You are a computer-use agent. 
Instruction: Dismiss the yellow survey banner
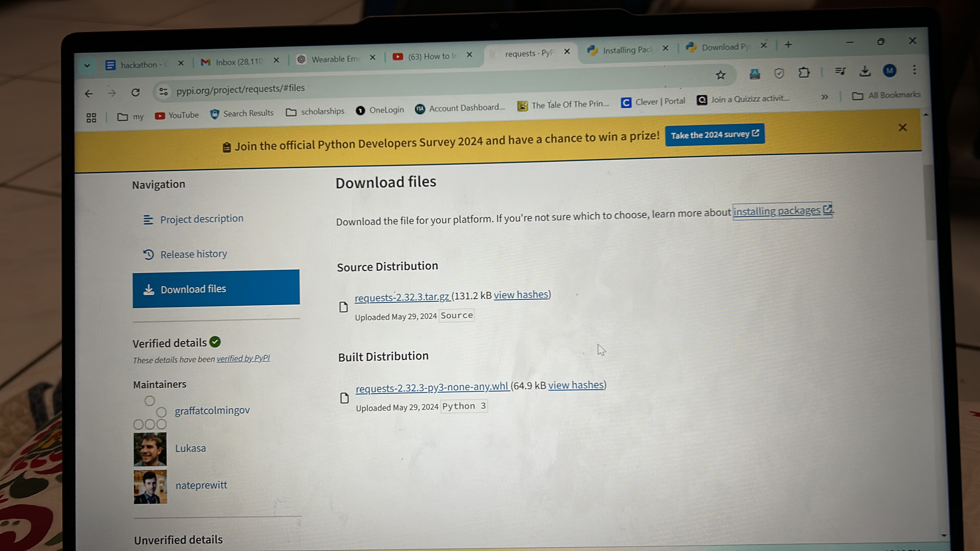[x=902, y=127]
